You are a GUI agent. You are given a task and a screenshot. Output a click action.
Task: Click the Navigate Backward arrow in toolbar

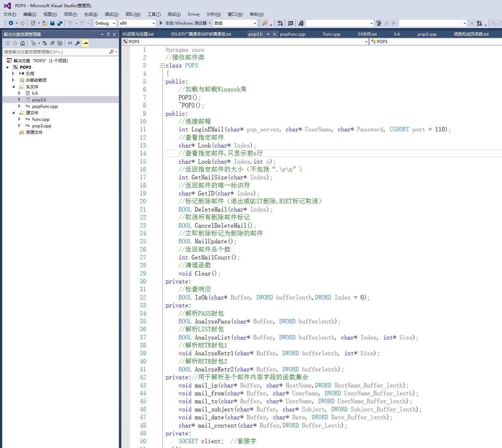point(11,23)
